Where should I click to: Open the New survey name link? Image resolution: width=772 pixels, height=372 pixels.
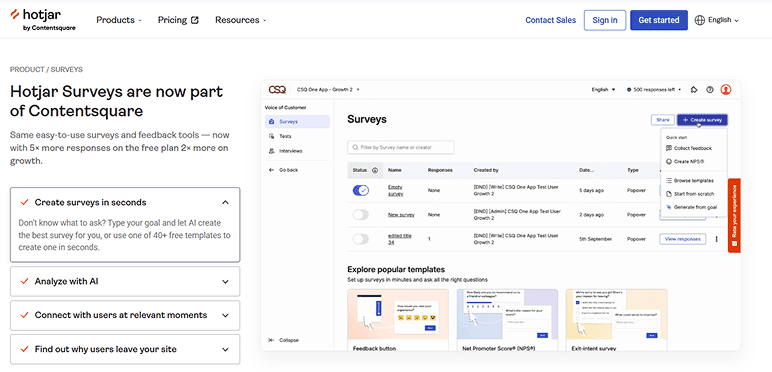point(401,215)
